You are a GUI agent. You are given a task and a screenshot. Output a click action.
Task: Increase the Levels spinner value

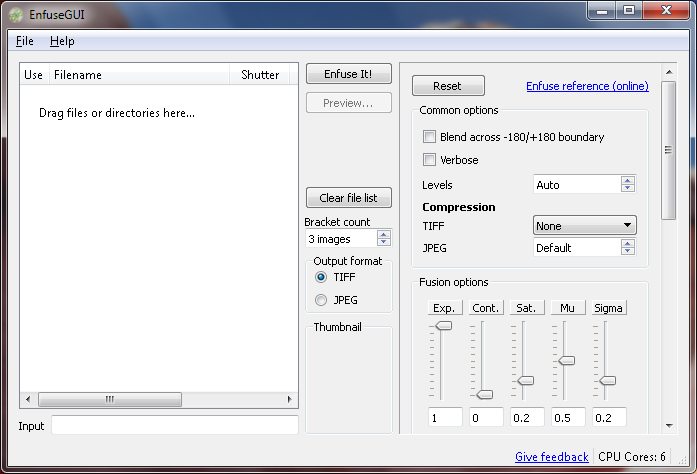coord(628,180)
